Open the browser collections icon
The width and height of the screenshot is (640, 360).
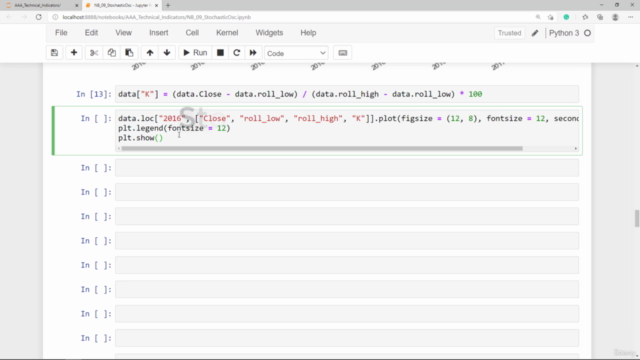point(600,17)
